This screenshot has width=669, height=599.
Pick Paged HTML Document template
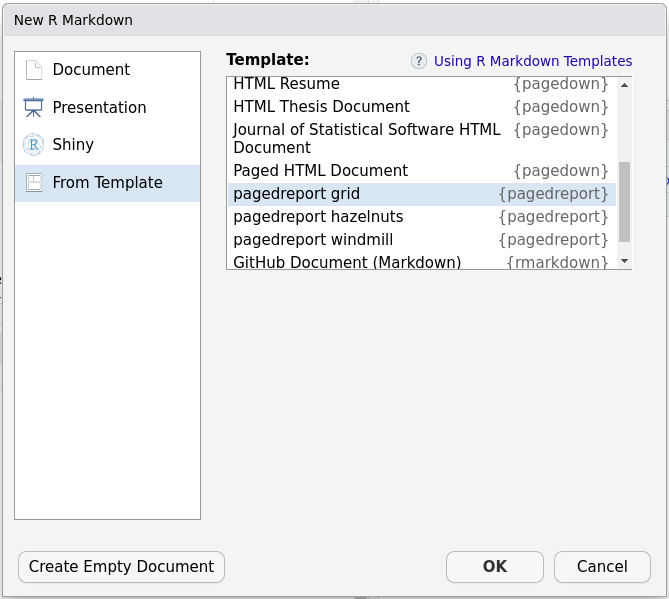pyautogui.click(x=320, y=171)
